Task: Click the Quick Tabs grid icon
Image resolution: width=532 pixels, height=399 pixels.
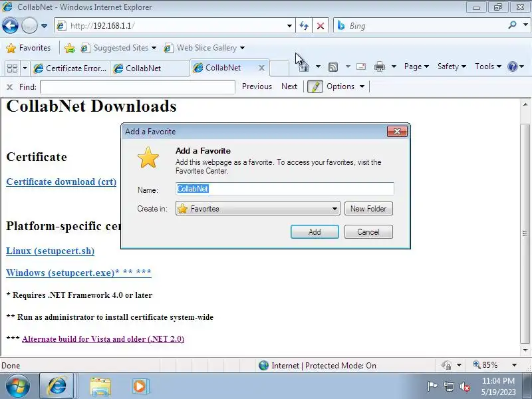Action: tap(12, 68)
